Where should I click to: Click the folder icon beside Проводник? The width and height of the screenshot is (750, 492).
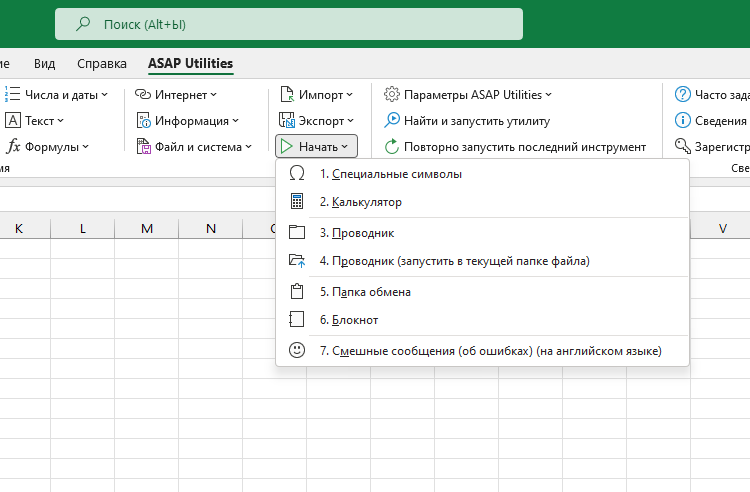pos(297,232)
